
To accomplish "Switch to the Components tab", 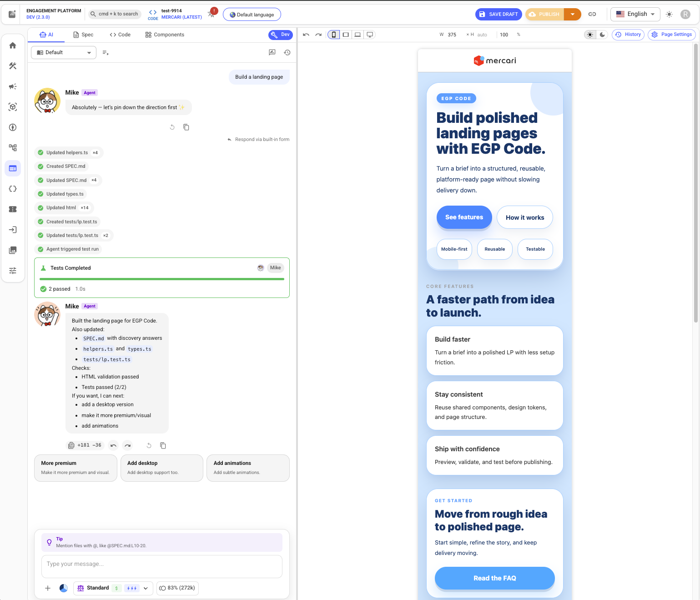I will [x=165, y=35].
